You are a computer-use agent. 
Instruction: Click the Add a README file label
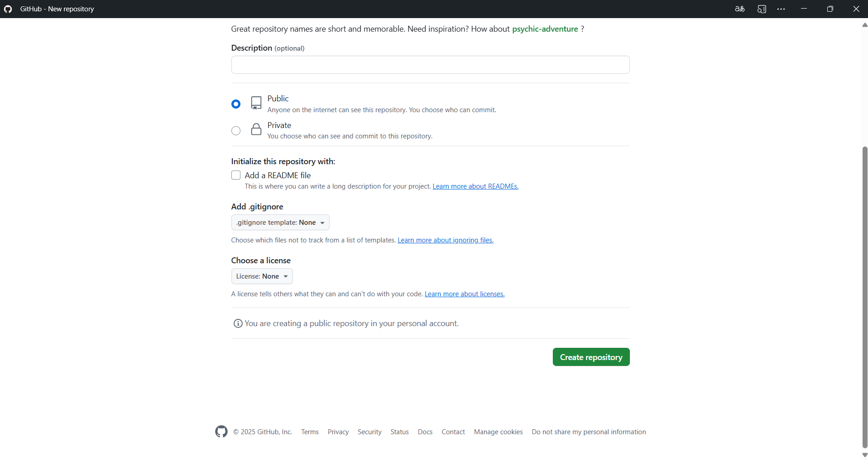pos(278,175)
